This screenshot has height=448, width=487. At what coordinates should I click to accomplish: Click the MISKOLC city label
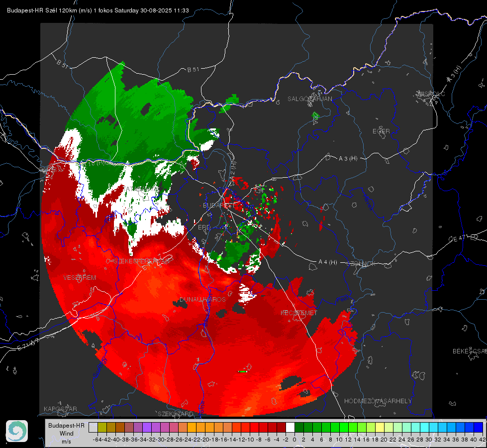pyautogui.click(x=431, y=94)
